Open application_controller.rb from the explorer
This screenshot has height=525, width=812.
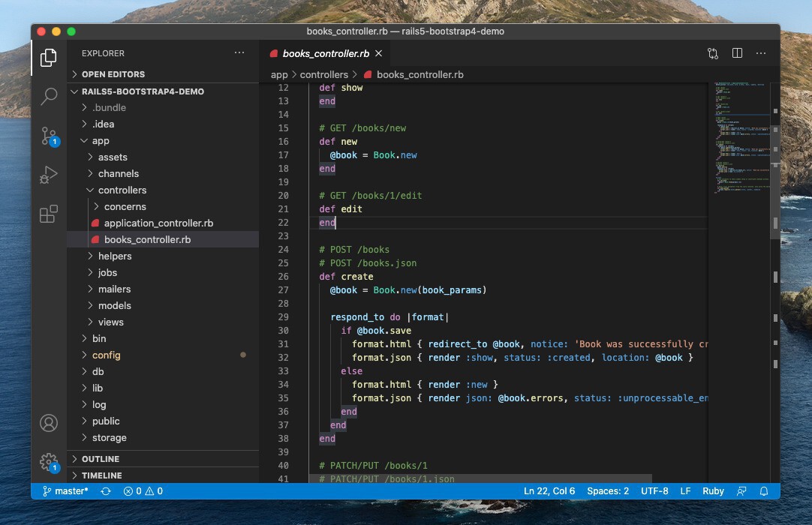pyautogui.click(x=158, y=223)
